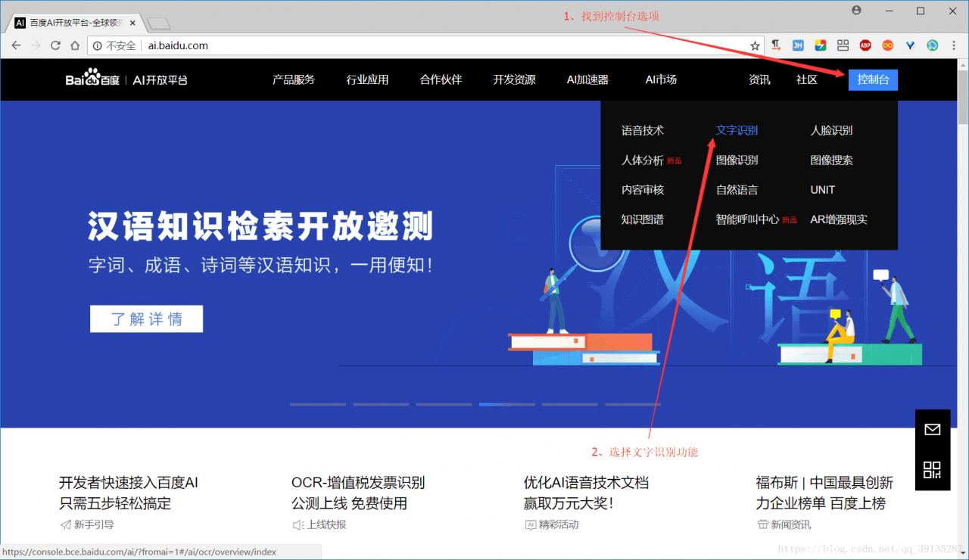Click the 新手引导 link
Screen dimensions: 969x560
[94, 524]
